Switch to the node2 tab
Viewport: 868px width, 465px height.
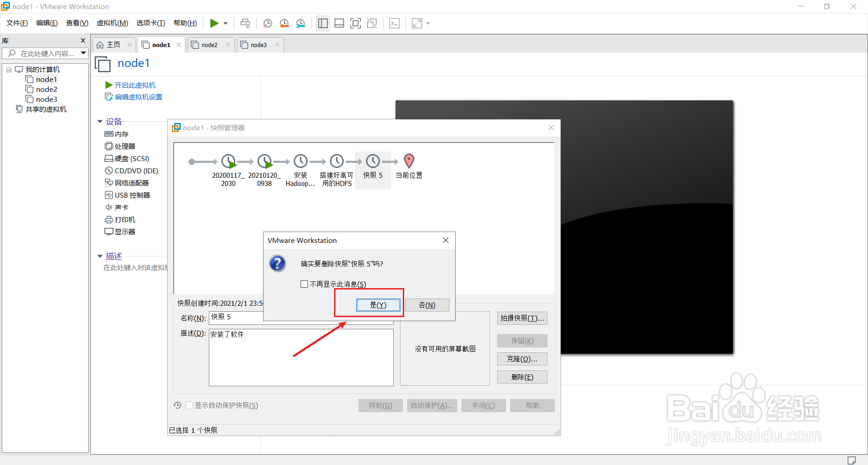pyautogui.click(x=210, y=44)
